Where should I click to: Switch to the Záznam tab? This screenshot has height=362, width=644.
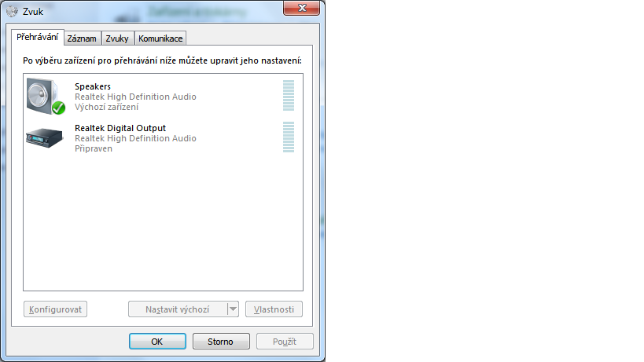(82, 38)
